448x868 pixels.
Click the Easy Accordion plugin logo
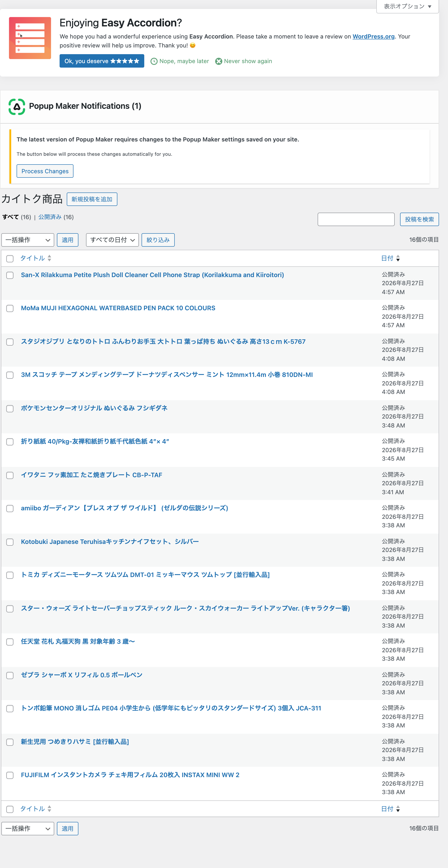click(x=30, y=38)
